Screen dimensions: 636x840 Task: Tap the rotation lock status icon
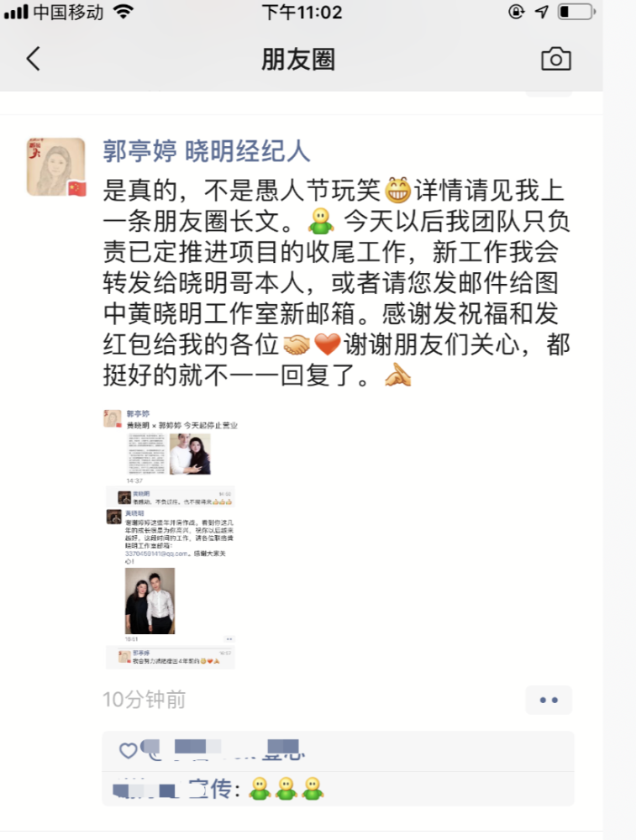516,12
